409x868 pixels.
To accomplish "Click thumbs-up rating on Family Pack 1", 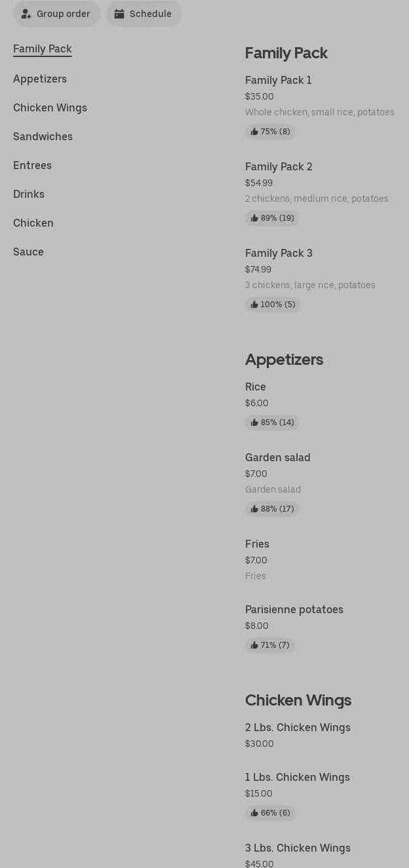I will pyautogui.click(x=270, y=132).
